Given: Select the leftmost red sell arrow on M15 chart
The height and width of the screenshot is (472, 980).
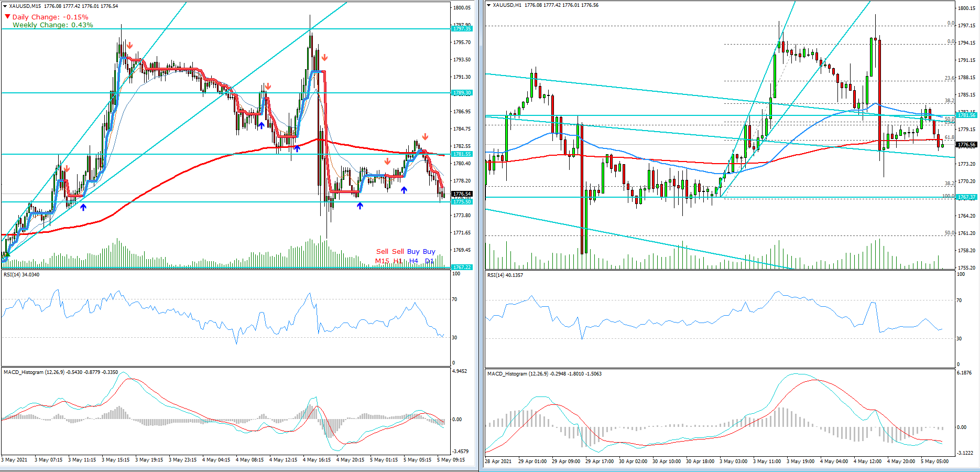Looking at the screenshot, I should [67, 168].
